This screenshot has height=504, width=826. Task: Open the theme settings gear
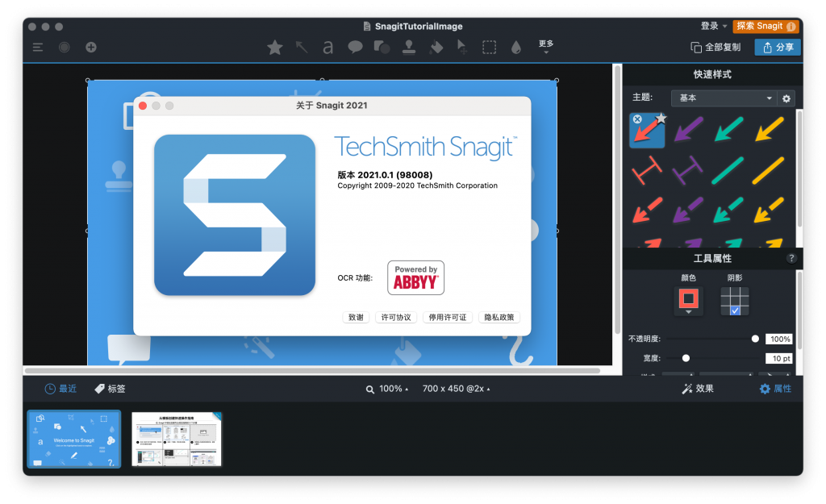[786, 98]
